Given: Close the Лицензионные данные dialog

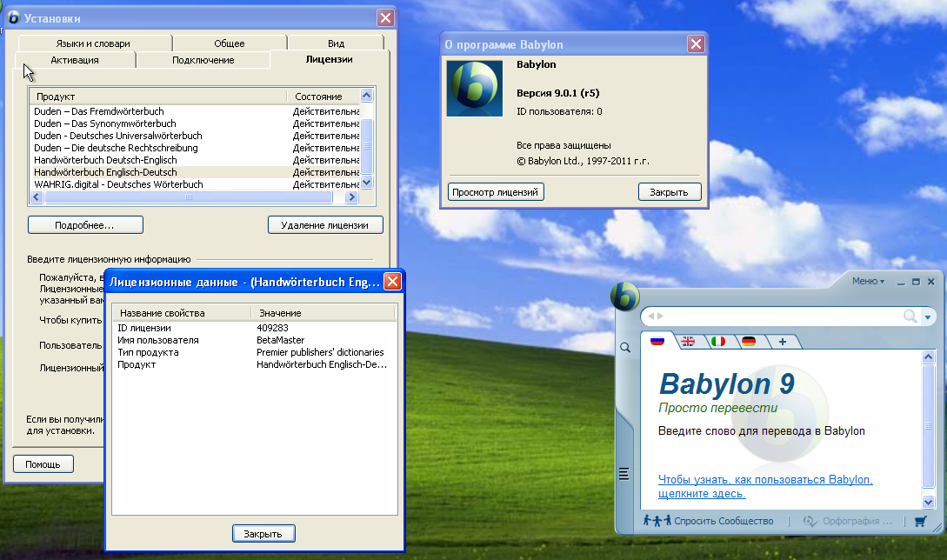Looking at the screenshot, I should point(392,282).
